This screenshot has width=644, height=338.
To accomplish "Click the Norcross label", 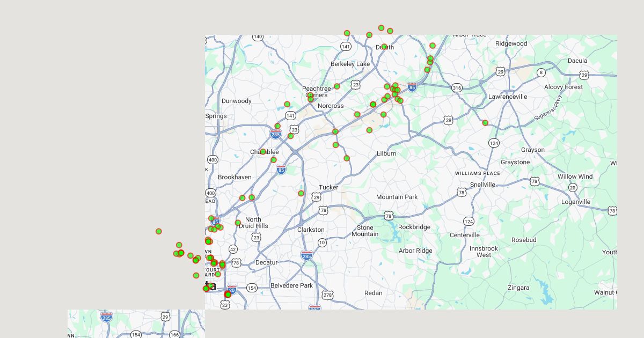I will click(x=331, y=106).
